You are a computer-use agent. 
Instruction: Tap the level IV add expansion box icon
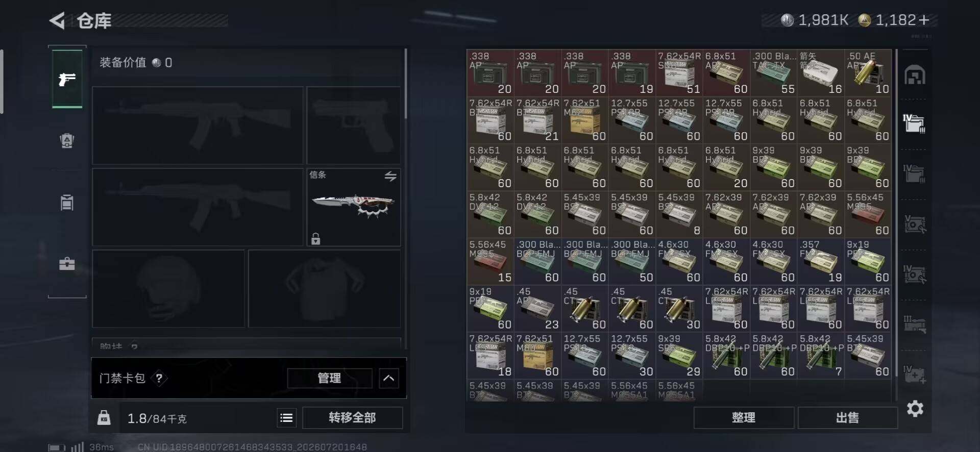click(915, 374)
